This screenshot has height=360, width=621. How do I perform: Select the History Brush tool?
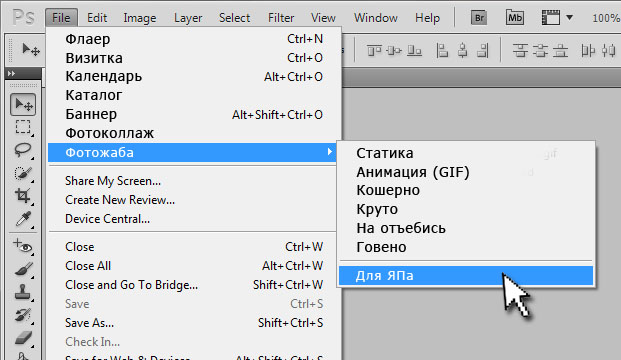click(23, 315)
